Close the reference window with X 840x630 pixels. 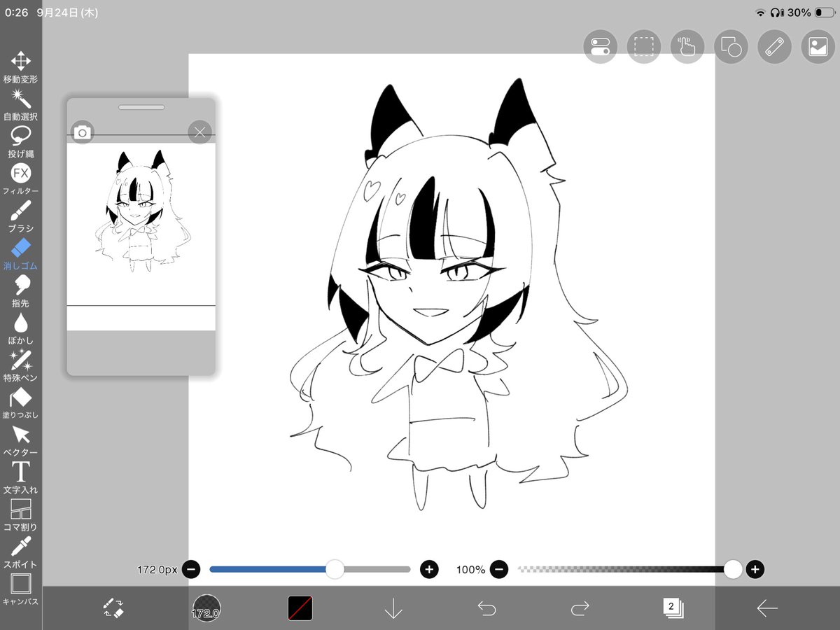pos(199,132)
